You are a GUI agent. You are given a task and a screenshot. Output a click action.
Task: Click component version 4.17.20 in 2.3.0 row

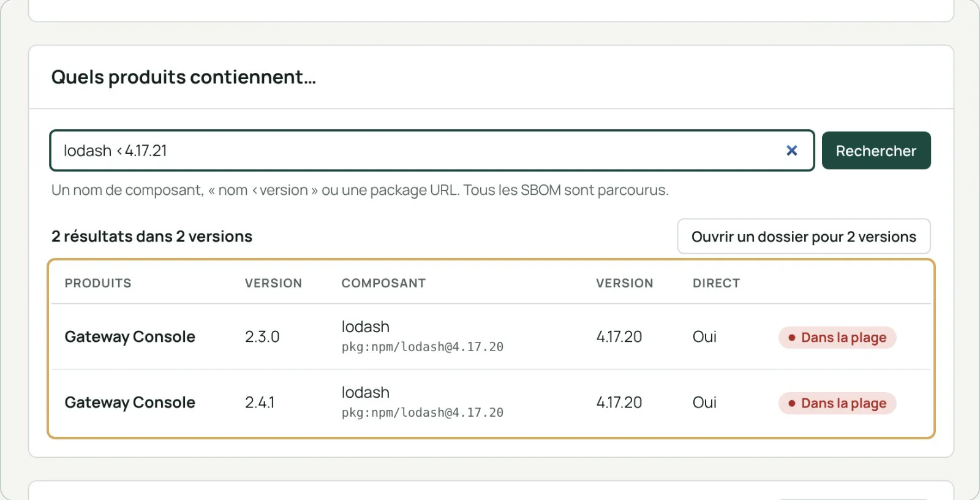pyautogui.click(x=619, y=337)
